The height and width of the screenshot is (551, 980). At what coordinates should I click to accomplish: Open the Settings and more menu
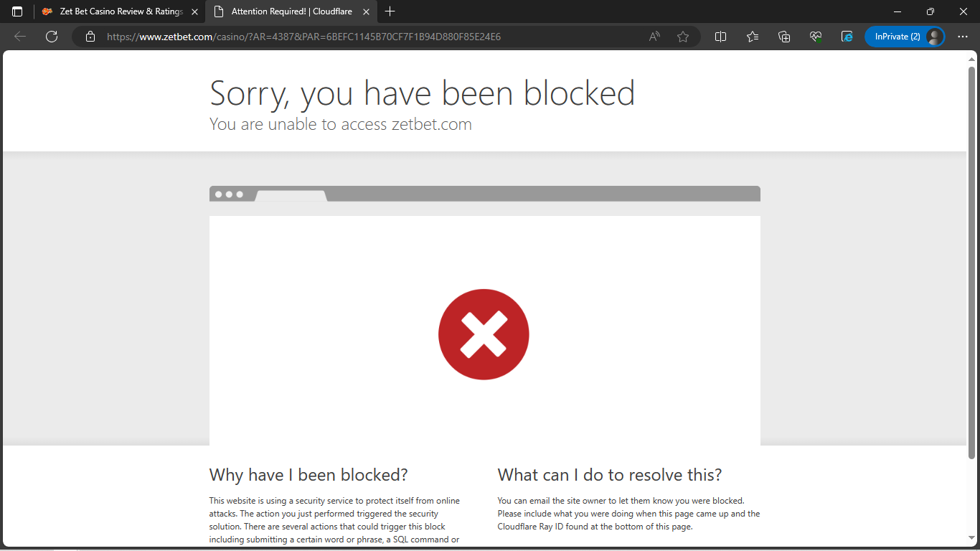click(963, 37)
